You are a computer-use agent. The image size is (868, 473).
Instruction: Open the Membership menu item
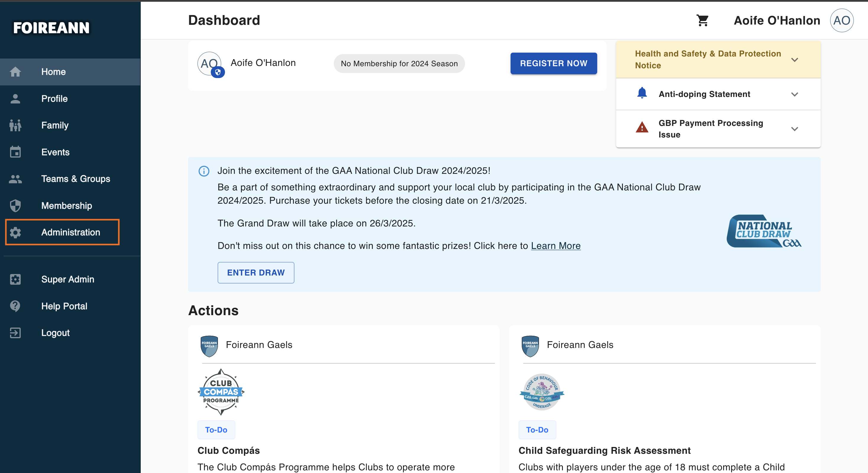[x=70, y=205]
